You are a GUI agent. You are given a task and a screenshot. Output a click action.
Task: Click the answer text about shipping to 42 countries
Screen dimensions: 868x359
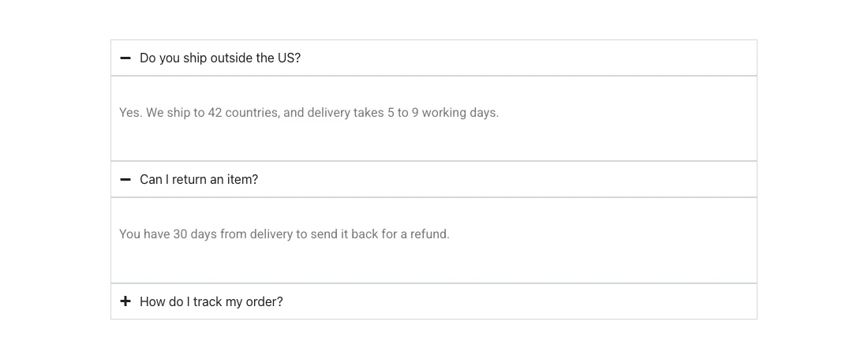click(309, 113)
